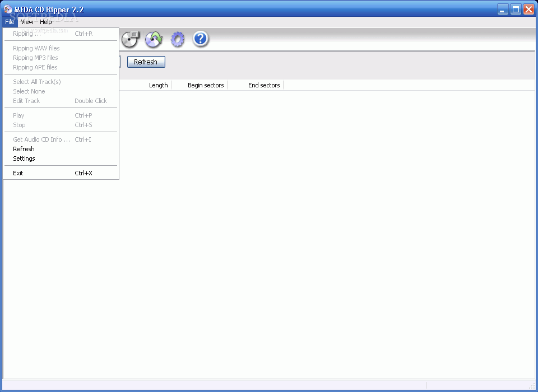This screenshot has height=392, width=538.
Task: Click the MEDA CD Ripper title bar icon
Action: point(7,10)
